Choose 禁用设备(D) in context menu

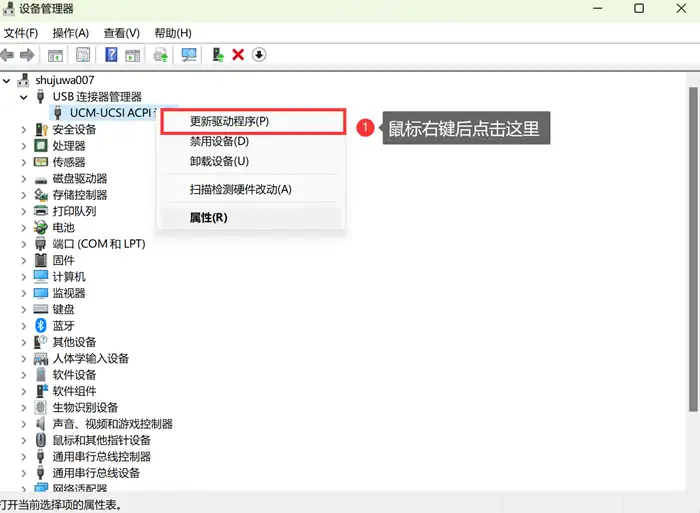253,142
